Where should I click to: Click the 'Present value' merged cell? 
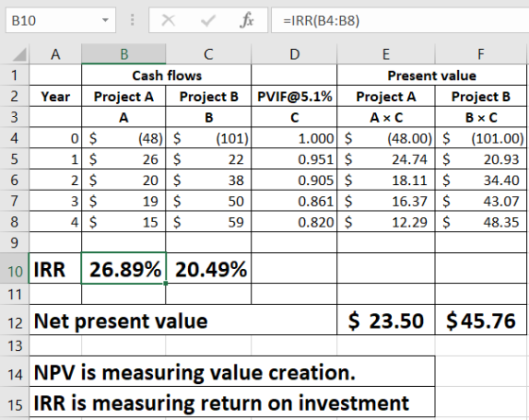pos(432,75)
